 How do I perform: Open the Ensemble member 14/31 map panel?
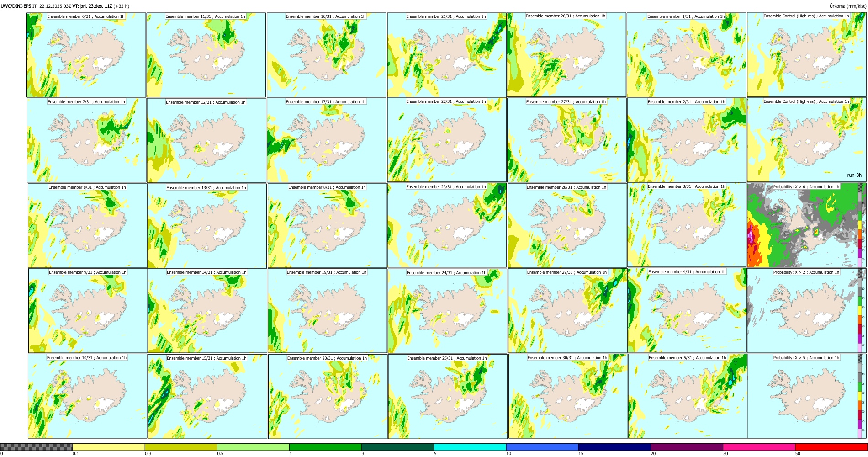tap(207, 311)
